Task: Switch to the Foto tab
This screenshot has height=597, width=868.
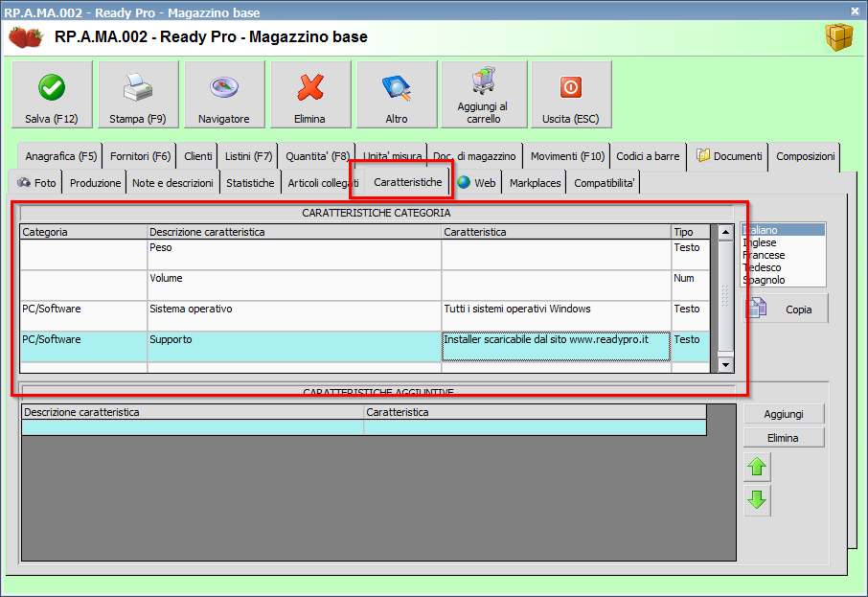Action: [36, 183]
